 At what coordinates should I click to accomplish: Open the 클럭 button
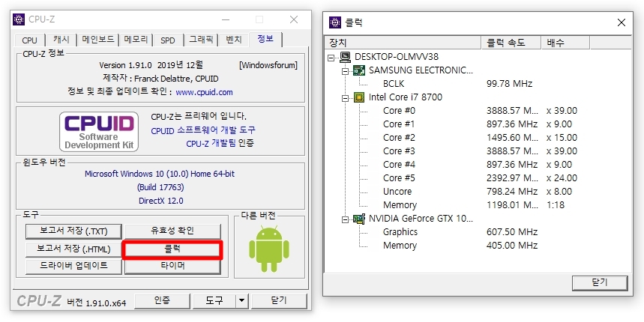coord(172,249)
